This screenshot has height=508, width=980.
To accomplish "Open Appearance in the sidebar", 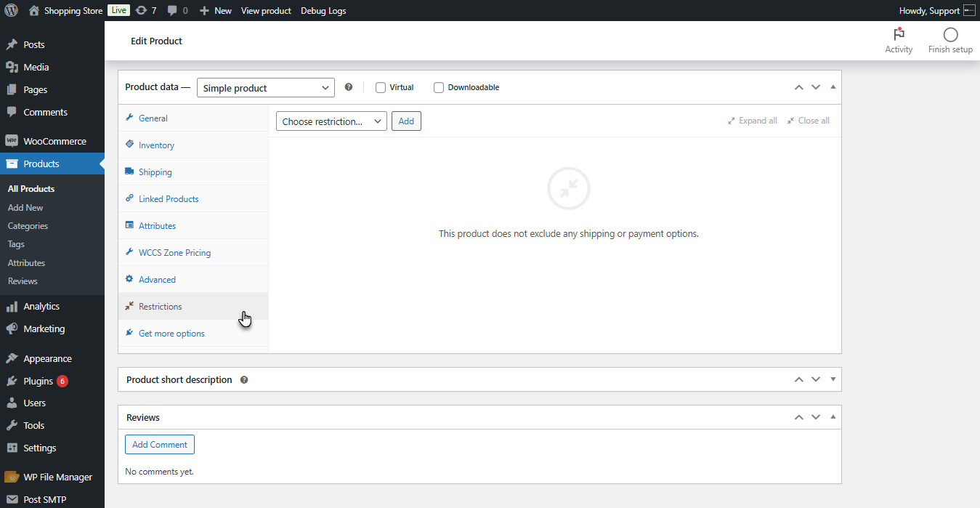I will 52,358.
